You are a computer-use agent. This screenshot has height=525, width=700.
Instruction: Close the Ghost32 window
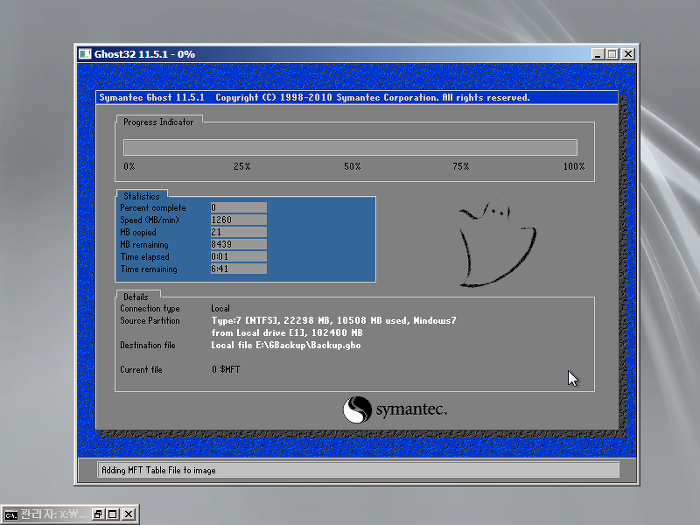[x=628, y=54]
